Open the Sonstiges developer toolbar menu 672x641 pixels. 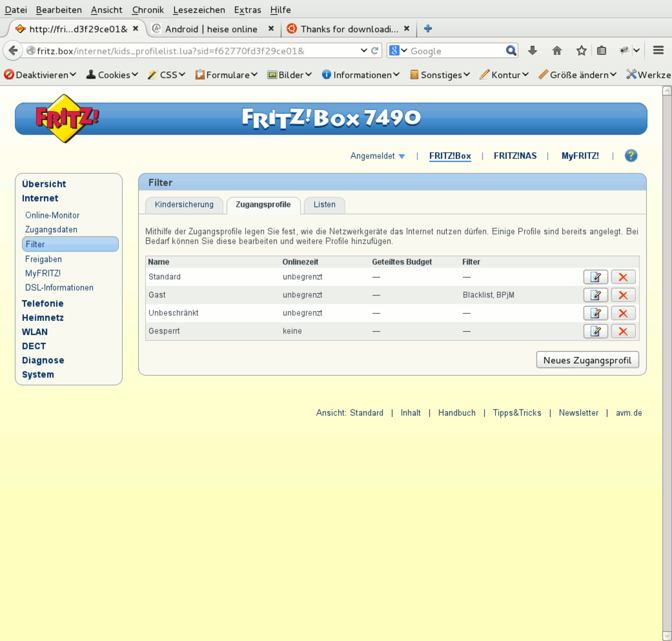[x=440, y=75]
